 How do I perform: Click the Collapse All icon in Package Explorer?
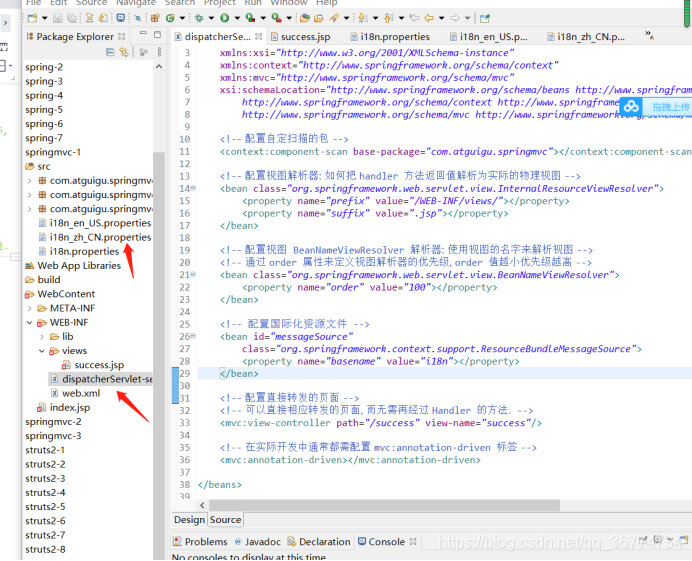pyautogui.click(x=110, y=52)
